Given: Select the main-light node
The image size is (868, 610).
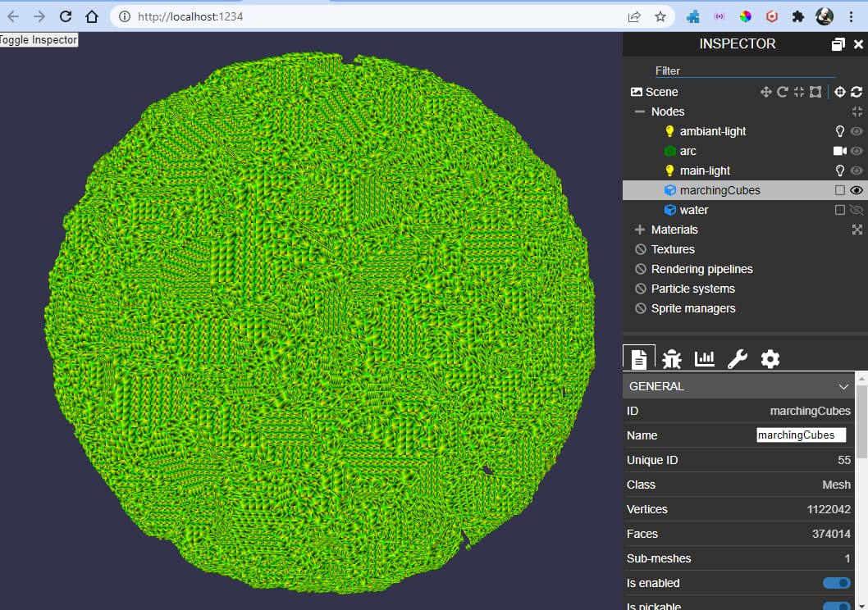Looking at the screenshot, I should pos(705,171).
